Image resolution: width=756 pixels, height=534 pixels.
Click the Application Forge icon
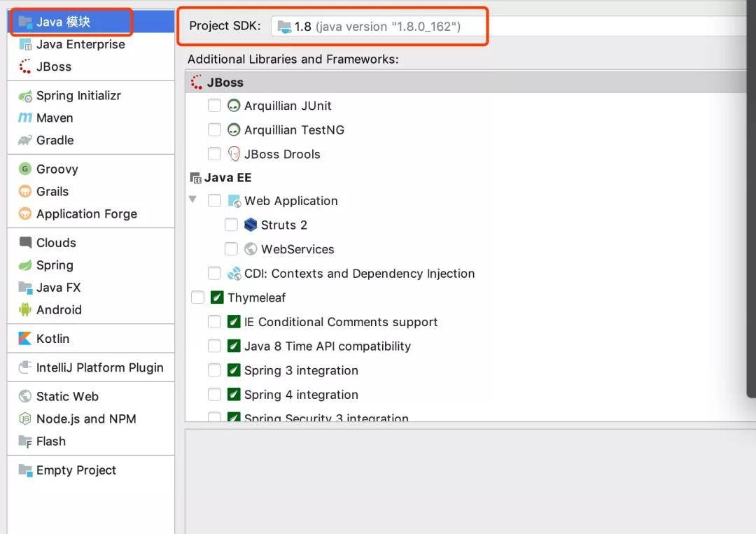(x=25, y=213)
